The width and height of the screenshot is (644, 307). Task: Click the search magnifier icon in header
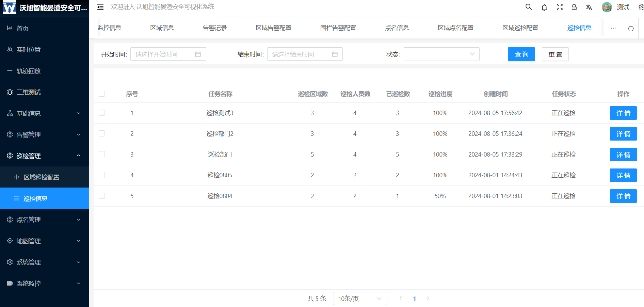pyautogui.click(x=528, y=7)
